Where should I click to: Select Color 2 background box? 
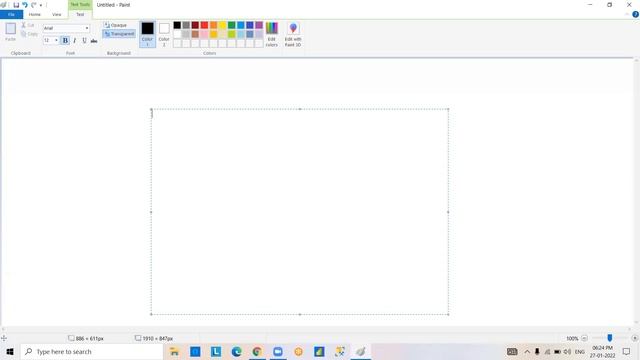(164, 34)
